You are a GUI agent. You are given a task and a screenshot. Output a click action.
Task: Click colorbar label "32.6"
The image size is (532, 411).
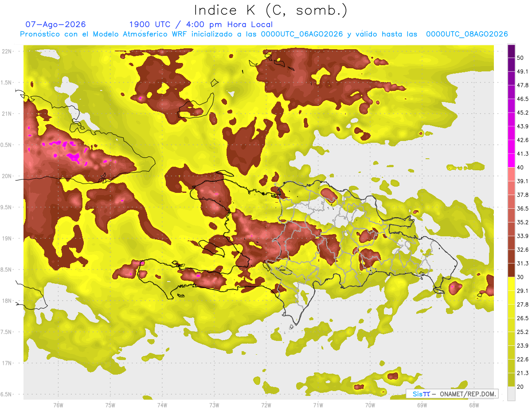click(523, 250)
